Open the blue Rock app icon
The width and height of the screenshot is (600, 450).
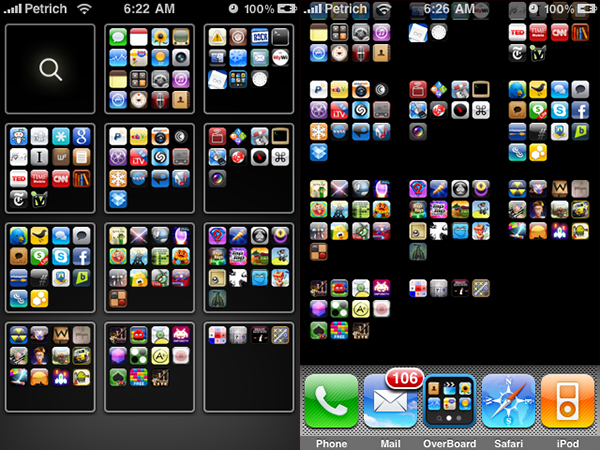coord(259,37)
